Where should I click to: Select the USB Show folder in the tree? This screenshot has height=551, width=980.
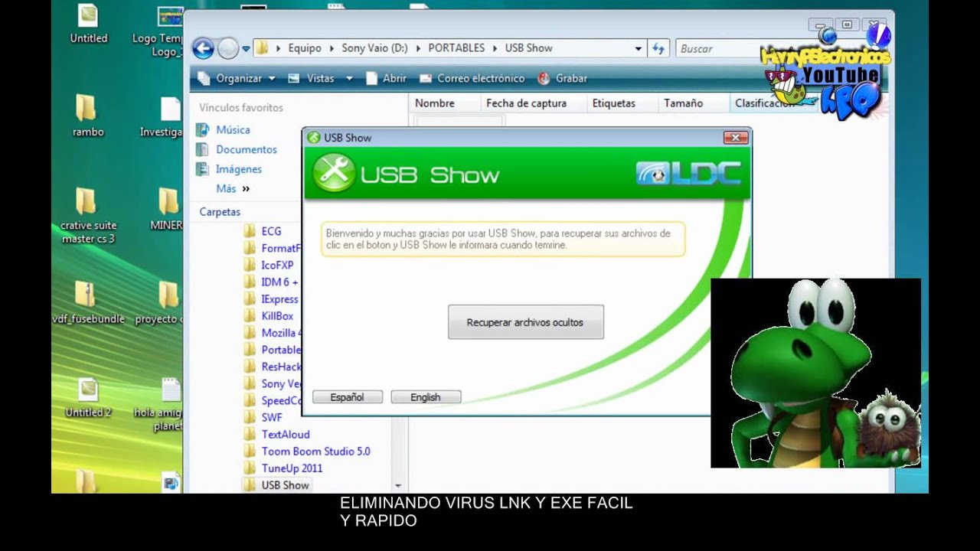(x=285, y=484)
